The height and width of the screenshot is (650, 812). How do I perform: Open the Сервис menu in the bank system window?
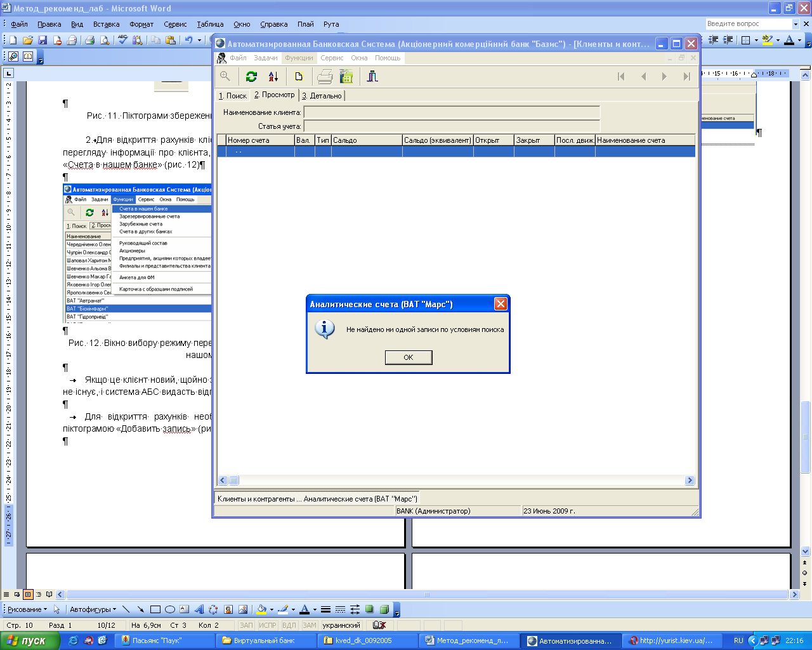point(332,58)
